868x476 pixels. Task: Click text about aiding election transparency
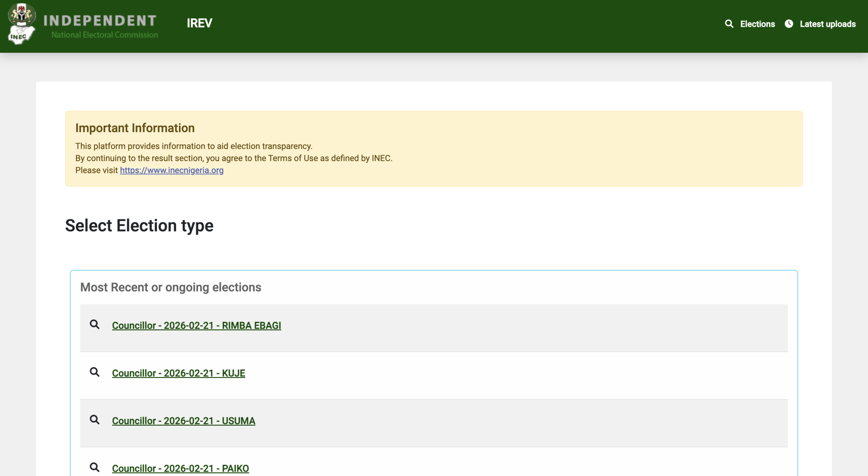coord(194,146)
